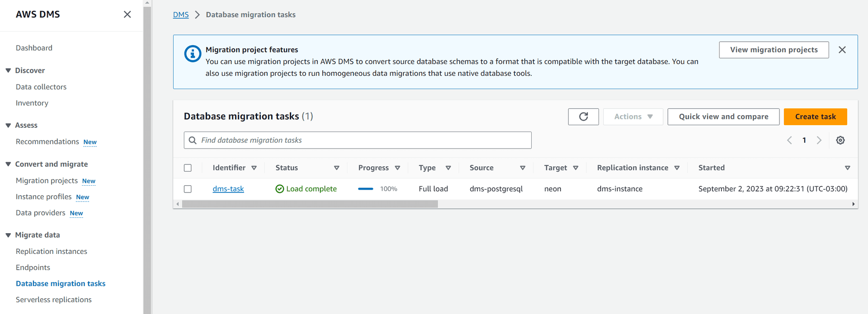This screenshot has width=868, height=314.
Task: Close the AWS DMS sidebar panel
Action: [127, 14]
